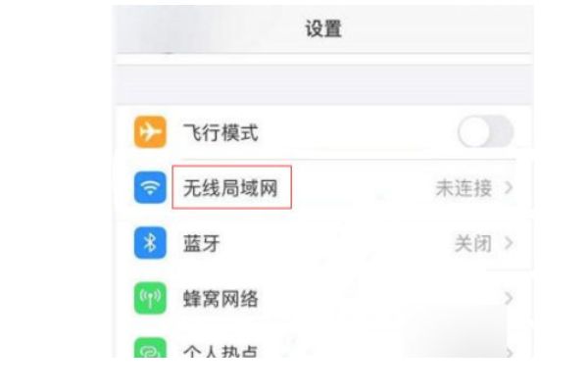
Task: Tap the orange Airplane Mode icon
Action: [x=150, y=132]
